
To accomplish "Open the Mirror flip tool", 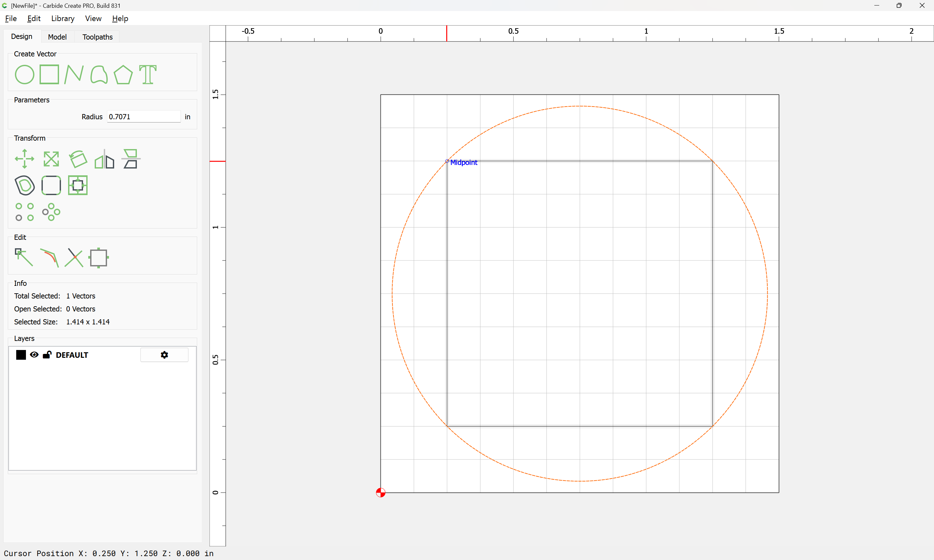I will [x=104, y=159].
